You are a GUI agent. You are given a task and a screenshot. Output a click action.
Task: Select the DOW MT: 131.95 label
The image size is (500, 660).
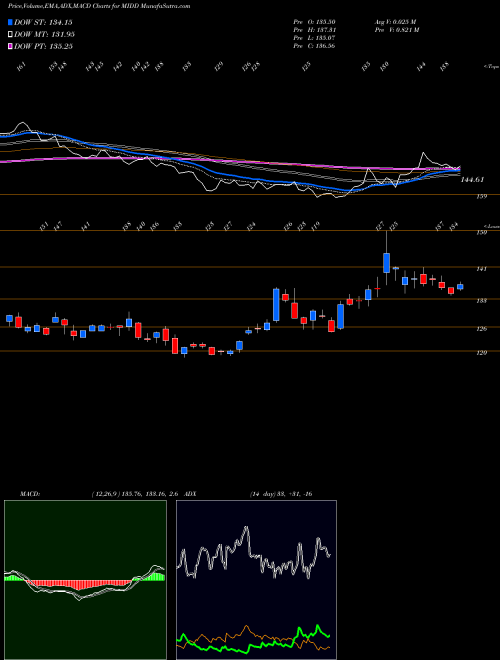point(45,34)
